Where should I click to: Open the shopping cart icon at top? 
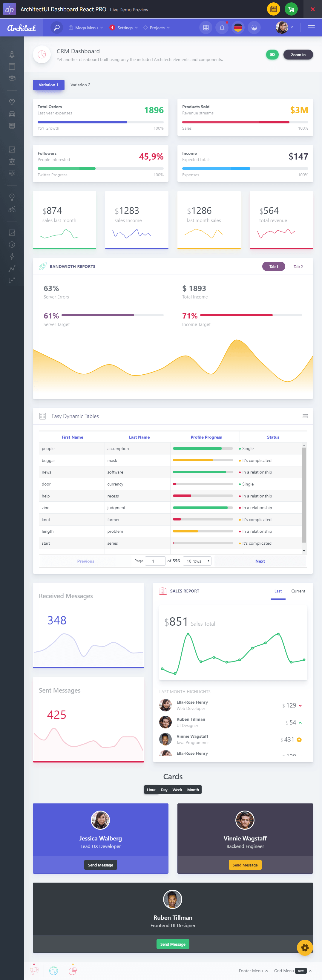point(291,9)
